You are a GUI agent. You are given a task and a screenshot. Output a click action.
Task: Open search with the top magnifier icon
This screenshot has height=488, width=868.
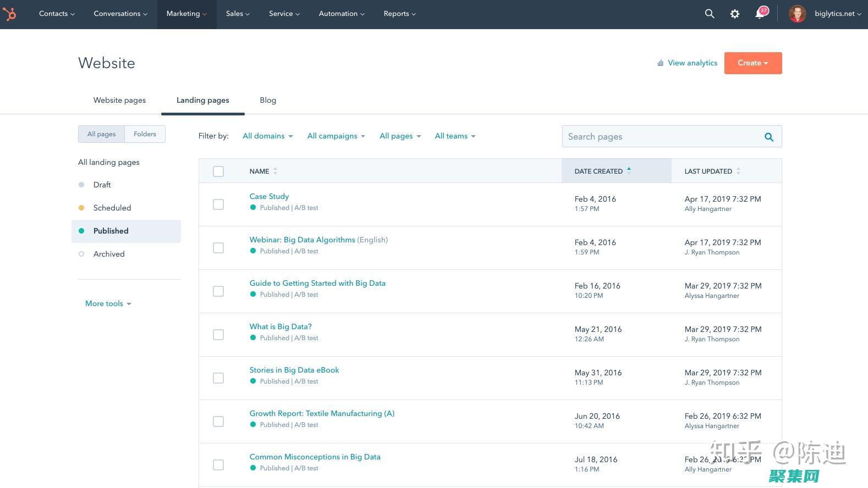click(x=710, y=14)
